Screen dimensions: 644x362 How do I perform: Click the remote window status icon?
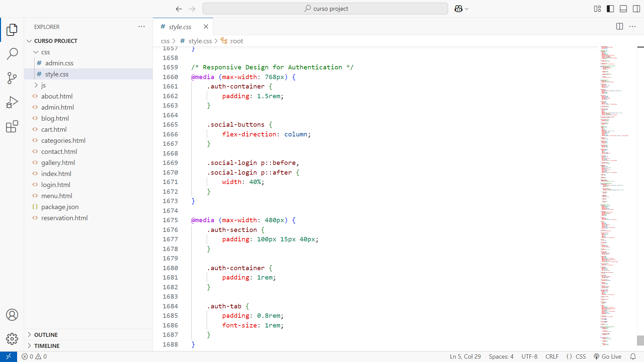coord(8,357)
